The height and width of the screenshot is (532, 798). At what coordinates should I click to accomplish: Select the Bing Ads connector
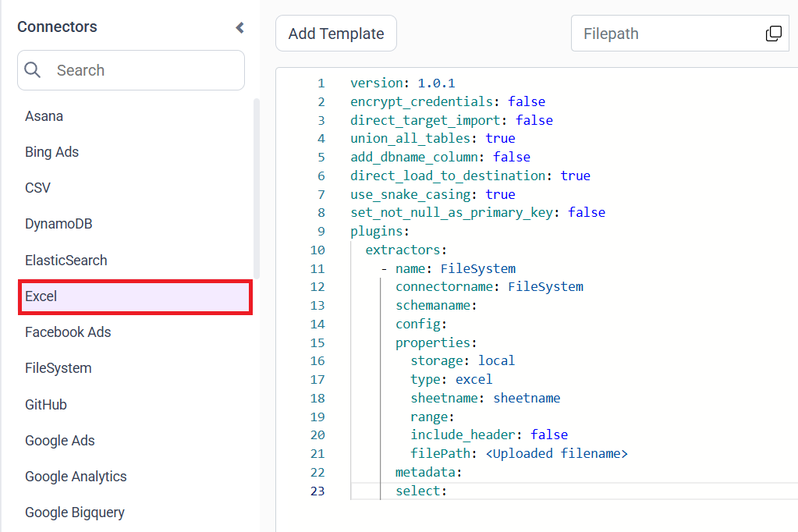(x=52, y=152)
